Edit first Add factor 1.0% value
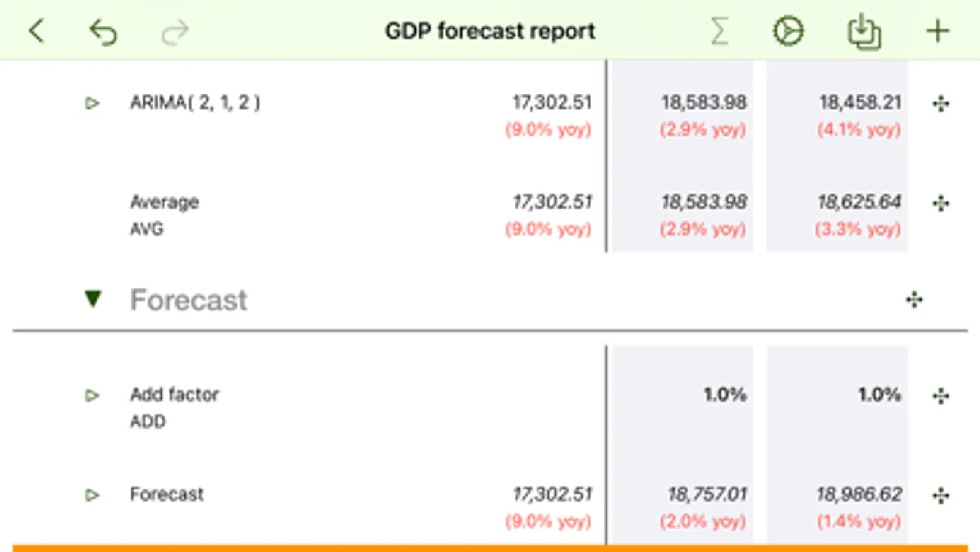The width and height of the screenshot is (980, 552). click(724, 394)
